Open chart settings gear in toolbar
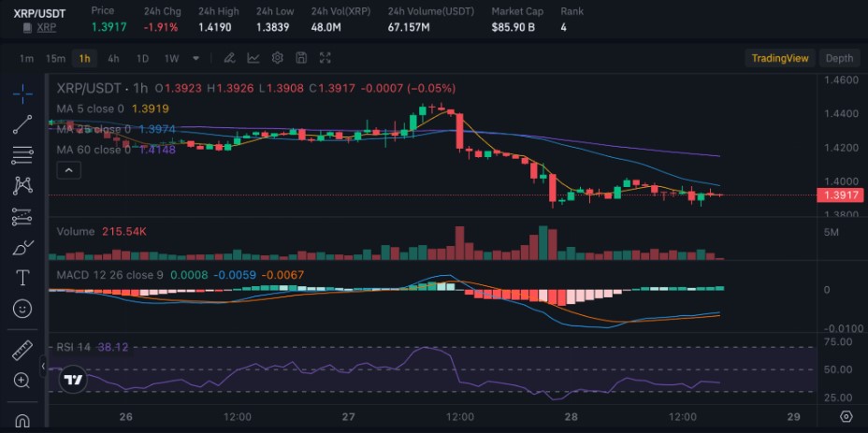This screenshot has height=433, width=868. tap(278, 58)
